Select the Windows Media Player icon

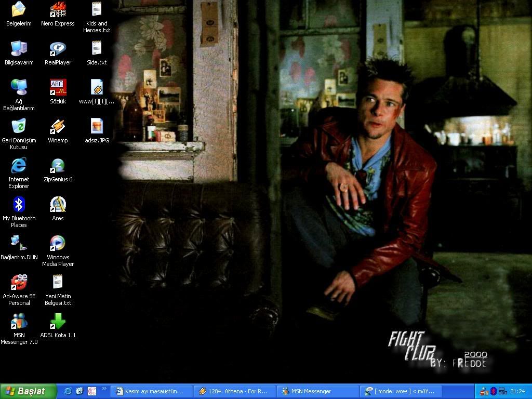tap(58, 244)
